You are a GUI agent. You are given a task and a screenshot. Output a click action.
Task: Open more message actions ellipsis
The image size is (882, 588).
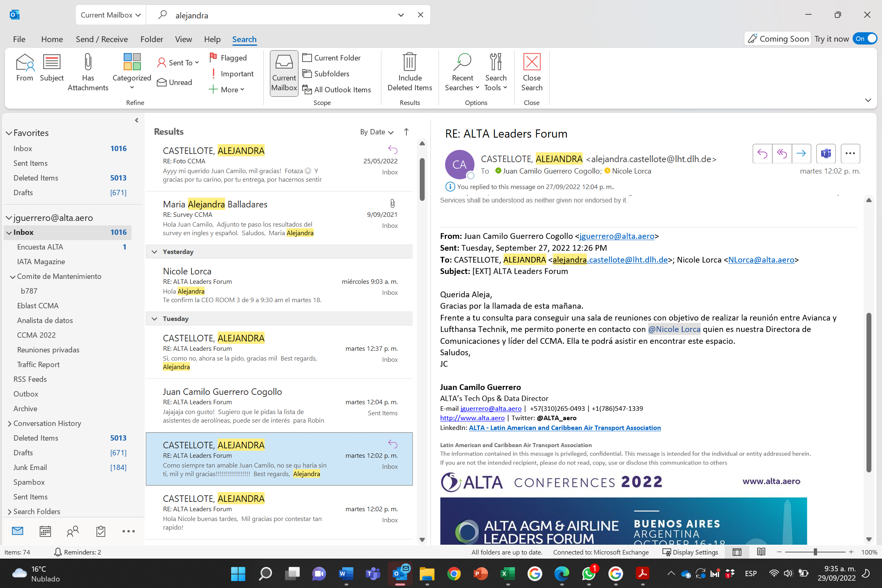point(850,154)
